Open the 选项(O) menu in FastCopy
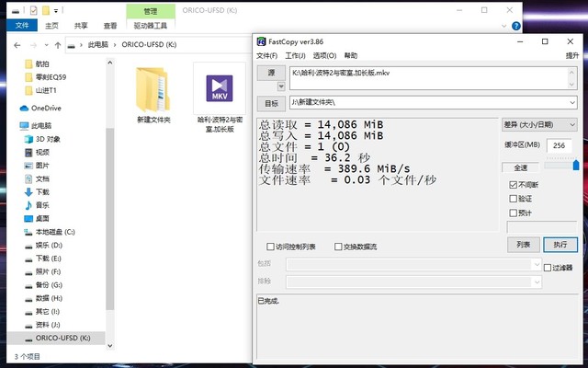This screenshot has height=368, width=588. (x=324, y=56)
